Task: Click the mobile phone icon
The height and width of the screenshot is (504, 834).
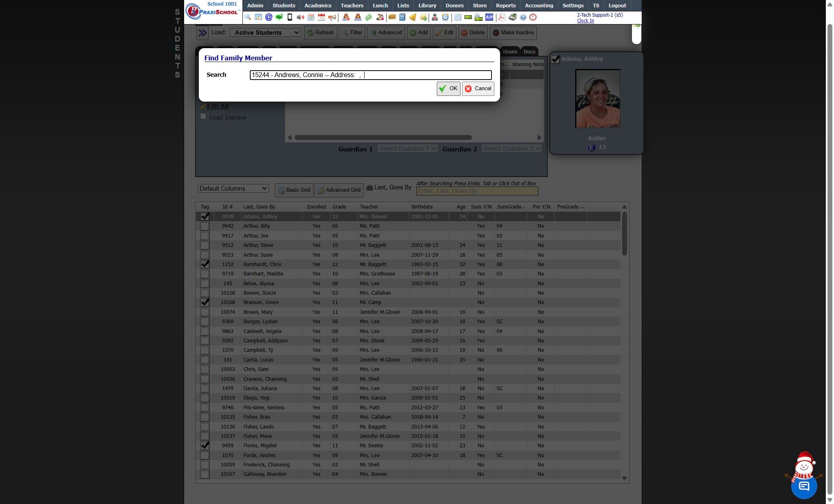Action: (290, 17)
